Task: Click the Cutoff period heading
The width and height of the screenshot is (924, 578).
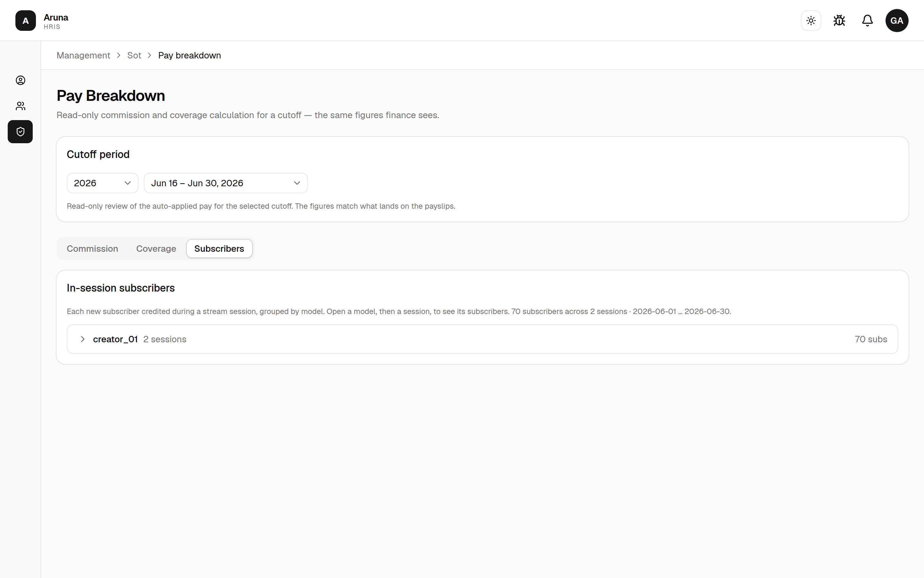Action: pyautogui.click(x=98, y=154)
